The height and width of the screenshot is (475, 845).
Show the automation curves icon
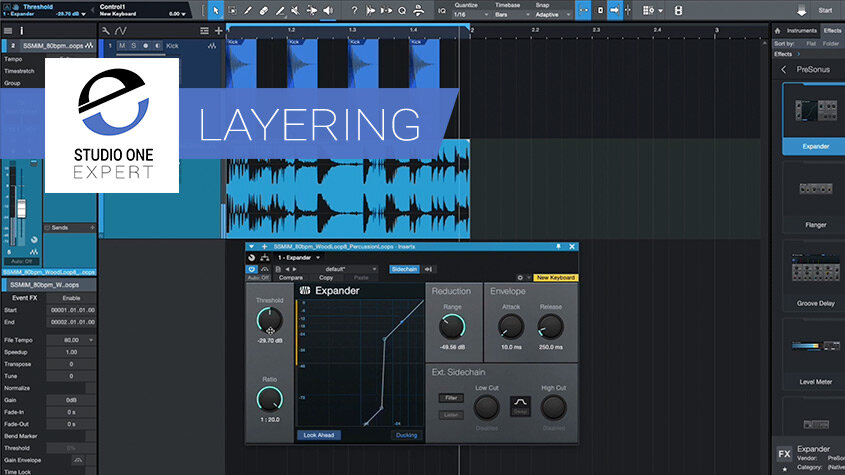click(121, 31)
